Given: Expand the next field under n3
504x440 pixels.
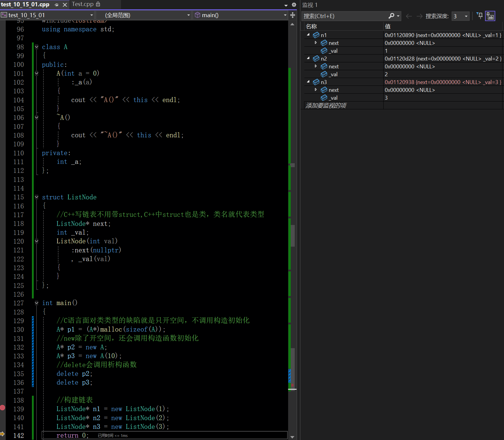Looking at the screenshot, I should coord(316,90).
